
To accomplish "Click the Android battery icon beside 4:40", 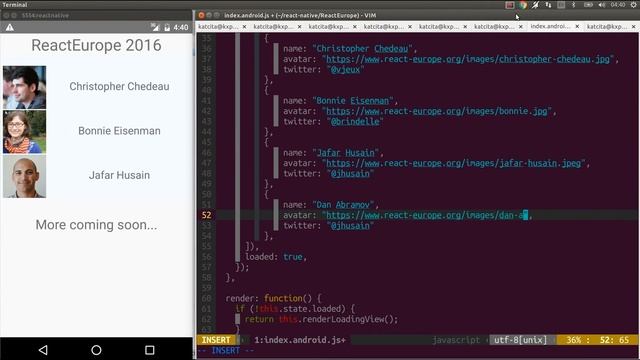I will 167,27.
